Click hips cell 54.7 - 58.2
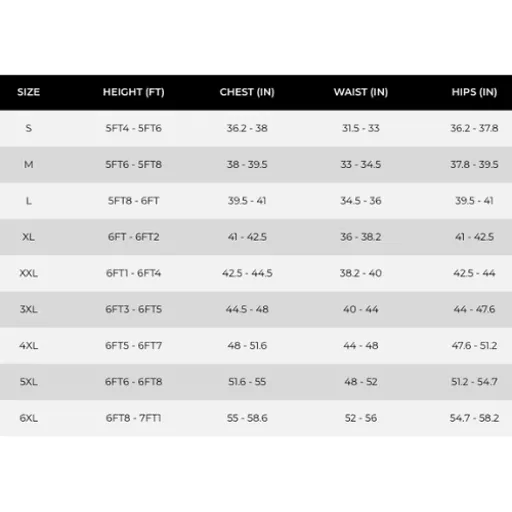Viewport: 512px width, 512px height. 474,418
